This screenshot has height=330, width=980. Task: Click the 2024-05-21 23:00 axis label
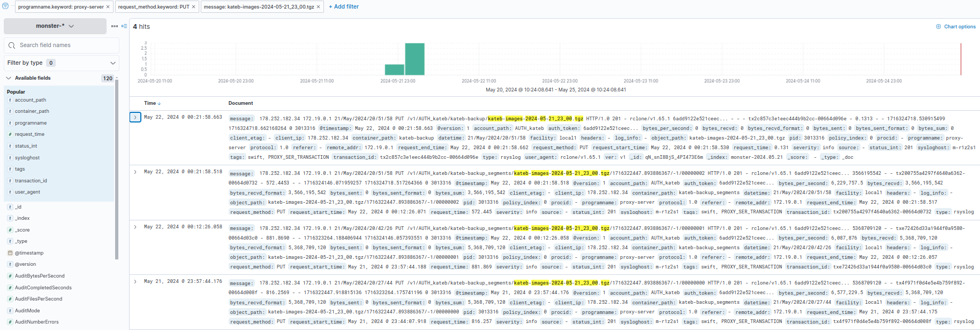398,81
